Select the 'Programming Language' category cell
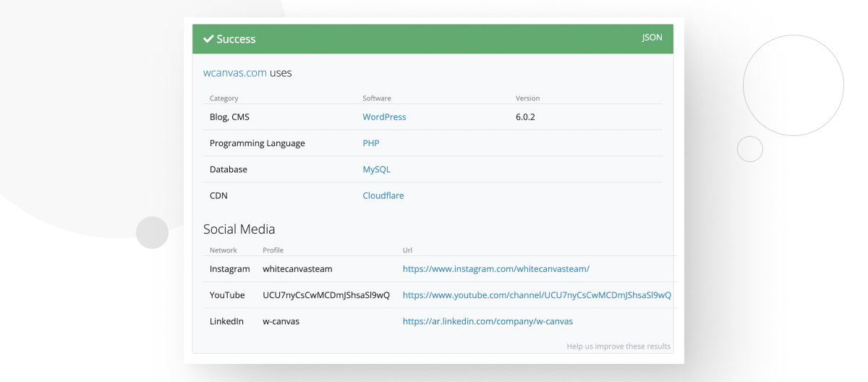This screenshot has height=382, width=868. point(258,143)
